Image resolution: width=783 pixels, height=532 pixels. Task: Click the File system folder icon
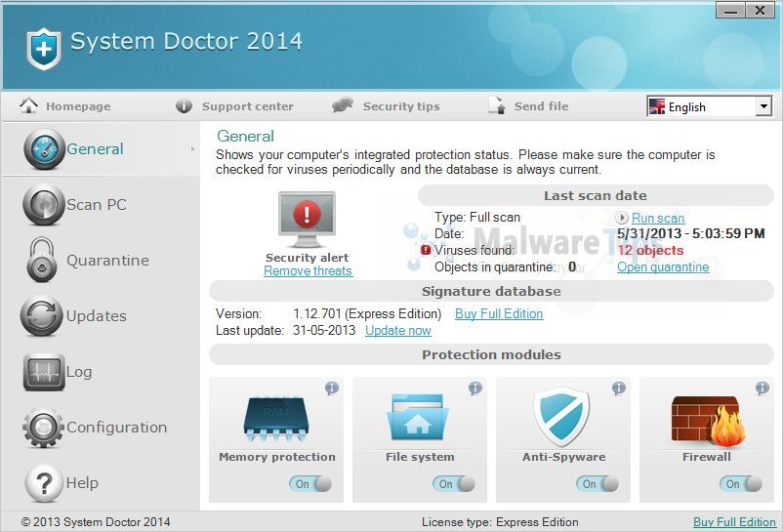click(x=418, y=417)
